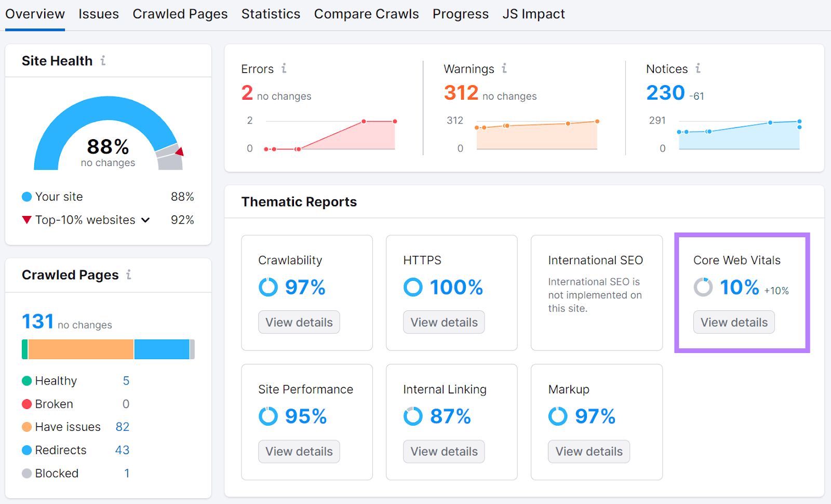Open the Notices info tooltip
The image size is (831, 504).
click(x=698, y=69)
